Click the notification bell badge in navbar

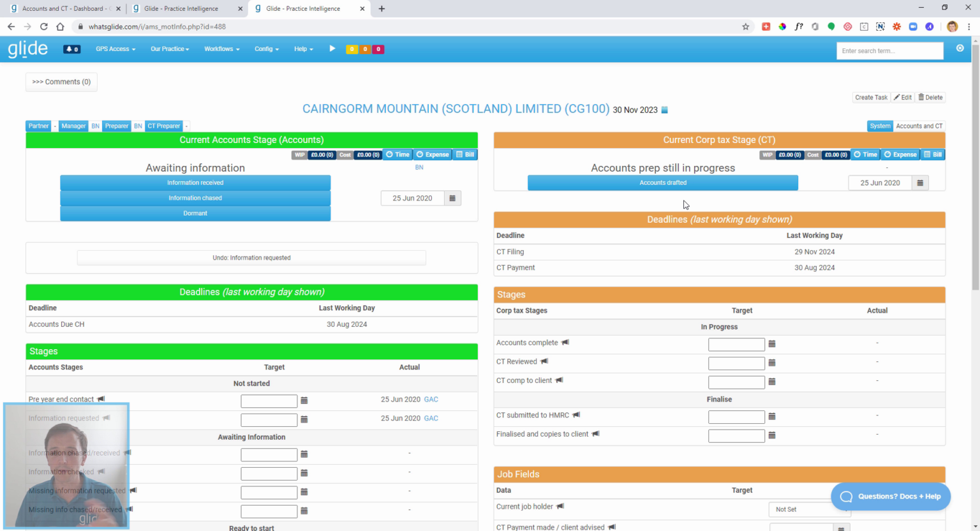pos(72,49)
